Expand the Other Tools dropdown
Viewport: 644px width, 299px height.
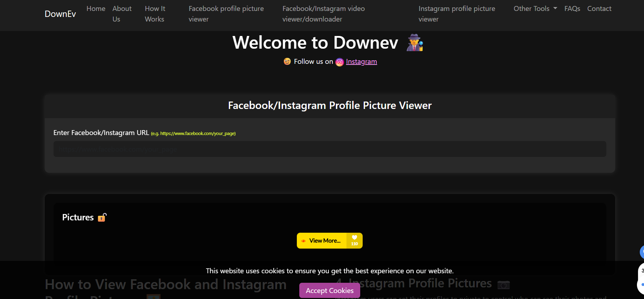coord(535,8)
